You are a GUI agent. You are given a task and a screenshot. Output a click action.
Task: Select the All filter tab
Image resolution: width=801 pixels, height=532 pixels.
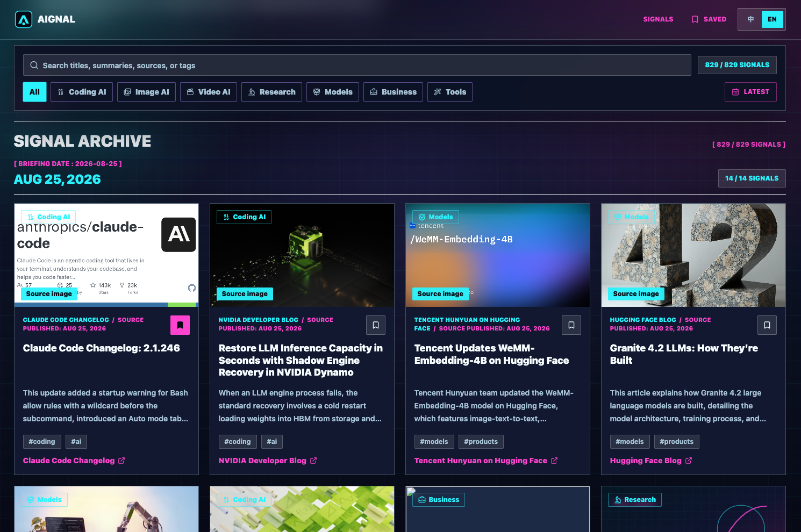34,92
